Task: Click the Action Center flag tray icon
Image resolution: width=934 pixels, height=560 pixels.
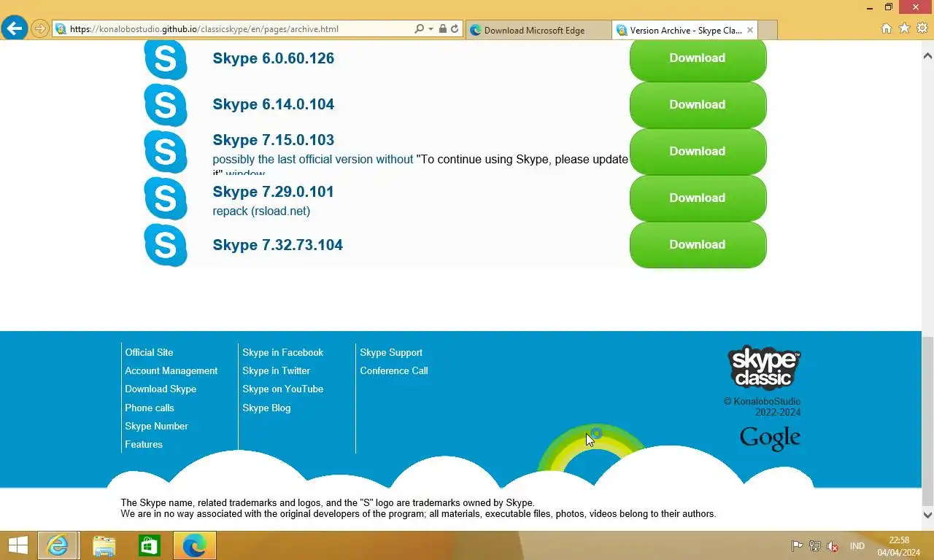Action: [798, 546]
